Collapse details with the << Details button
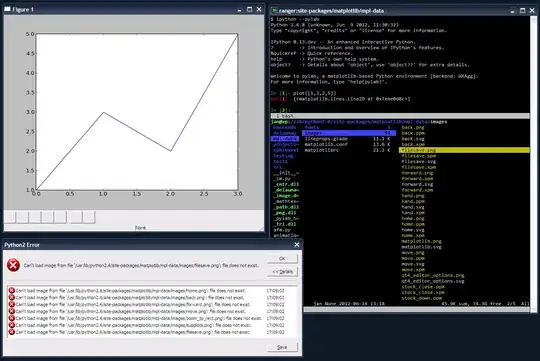The height and width of the screenshot is (361, 540). (282, 271)
